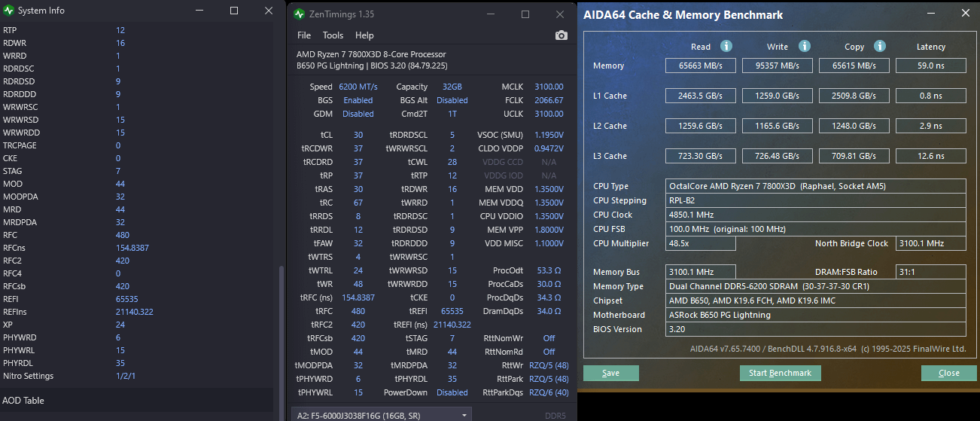The image size is (980, 421).
Task: Click the Capacity 32GB value
Action: [x=452, y=87]
